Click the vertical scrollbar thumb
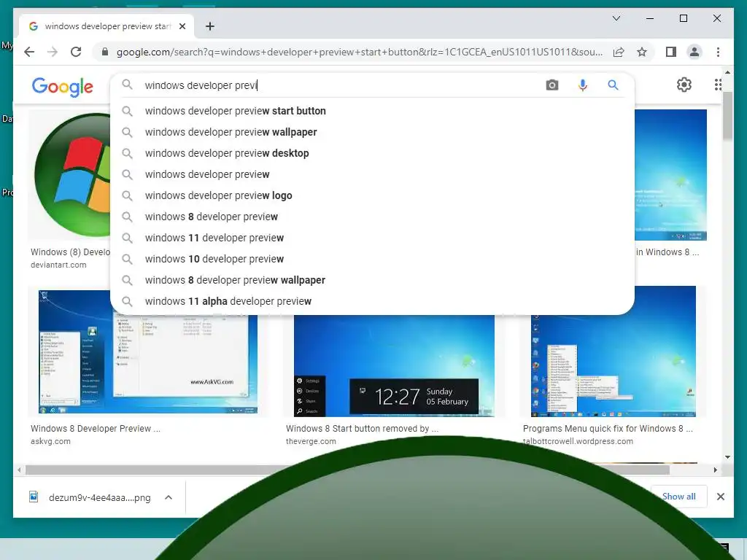The image size is (747, 560). [727, 116]
